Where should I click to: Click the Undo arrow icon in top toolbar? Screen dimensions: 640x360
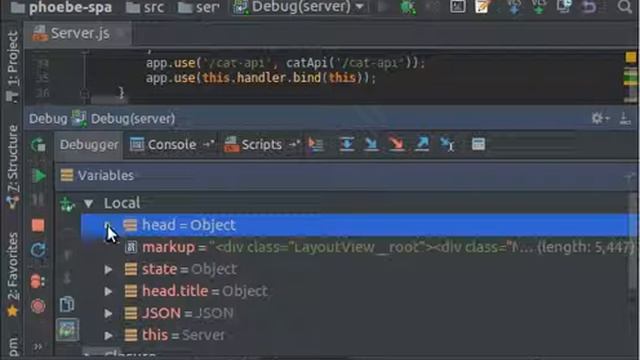coord(589,7)
